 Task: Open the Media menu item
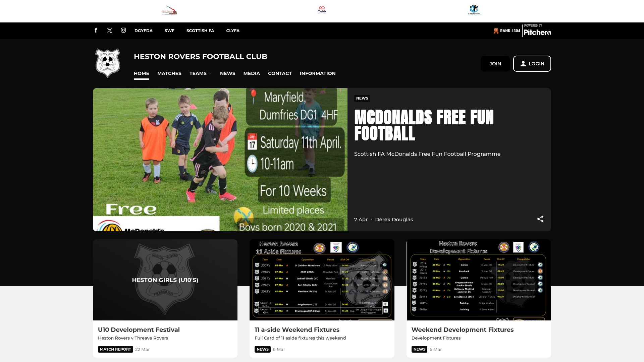coord(252,73)
